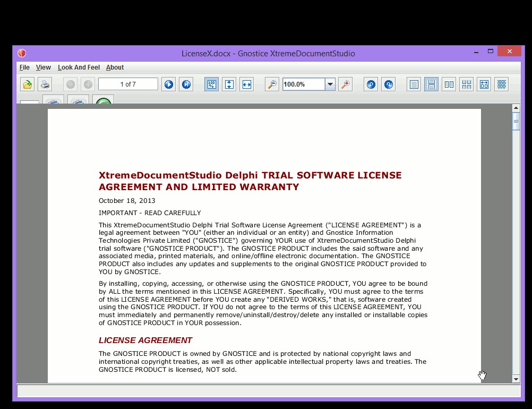
Task: Click the page number field showing 1 of 7
Action: (128, 84)
